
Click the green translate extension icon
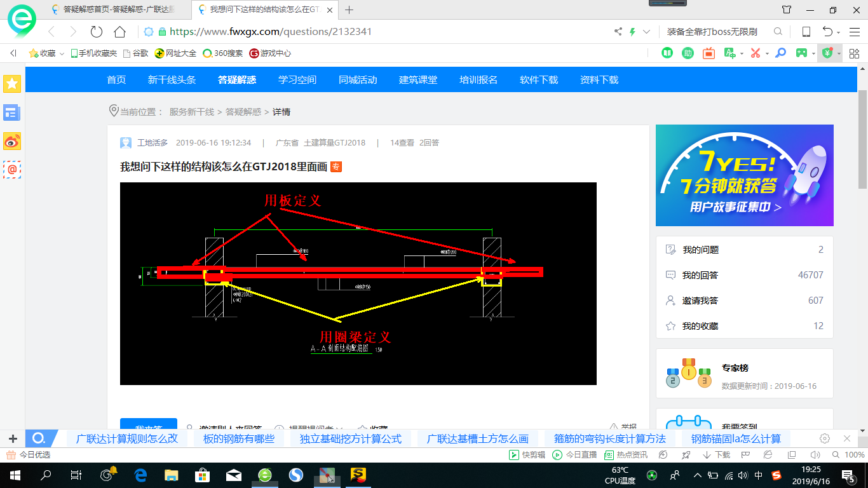pos(729,53)
